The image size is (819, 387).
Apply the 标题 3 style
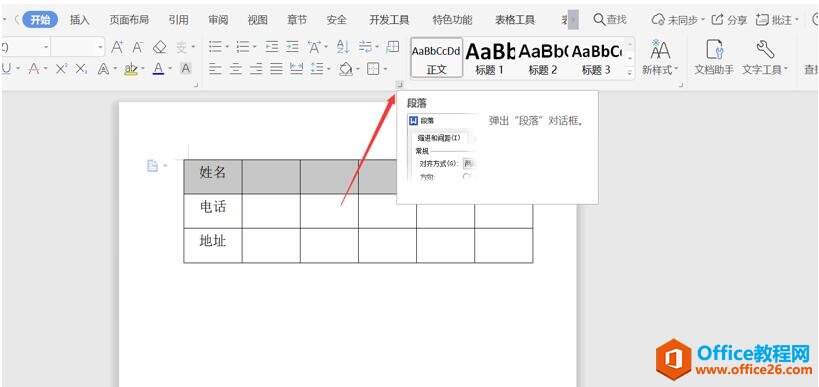[596, 58]
